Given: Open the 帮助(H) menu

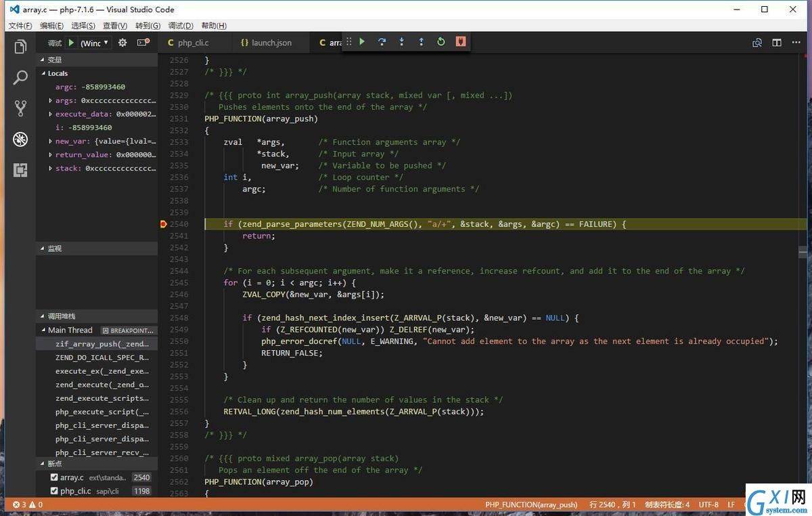Looking at the screenshot, I should (x=214, y=26).
